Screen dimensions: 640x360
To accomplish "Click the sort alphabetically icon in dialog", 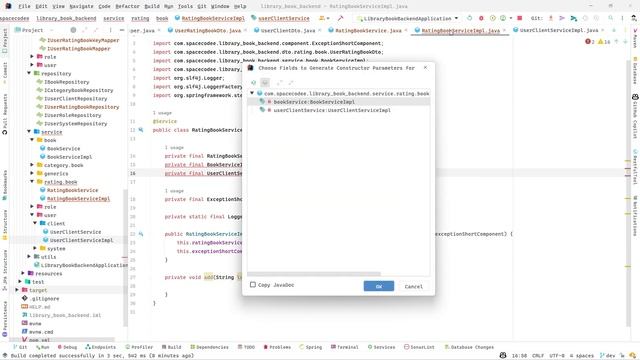I will [x=253, y=82].
